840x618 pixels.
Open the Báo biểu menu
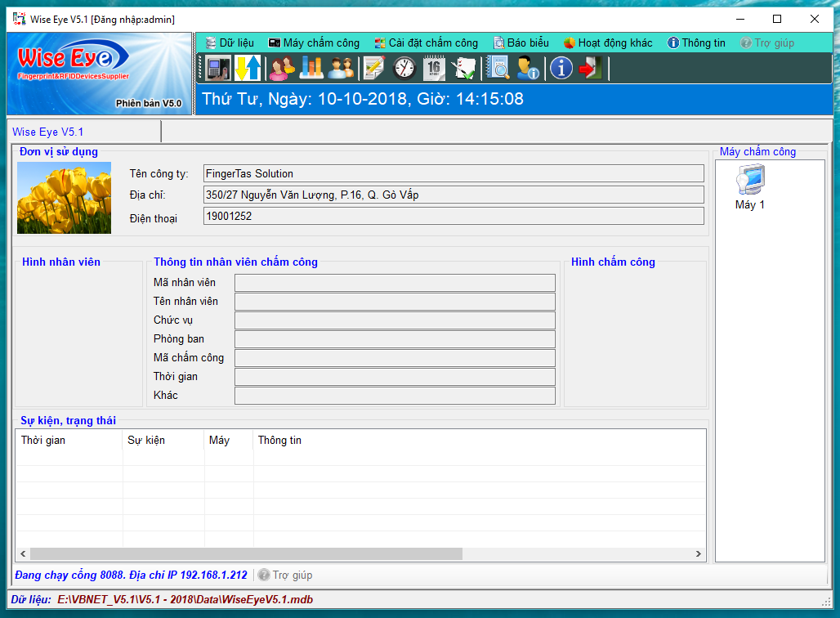coord(521,43)
